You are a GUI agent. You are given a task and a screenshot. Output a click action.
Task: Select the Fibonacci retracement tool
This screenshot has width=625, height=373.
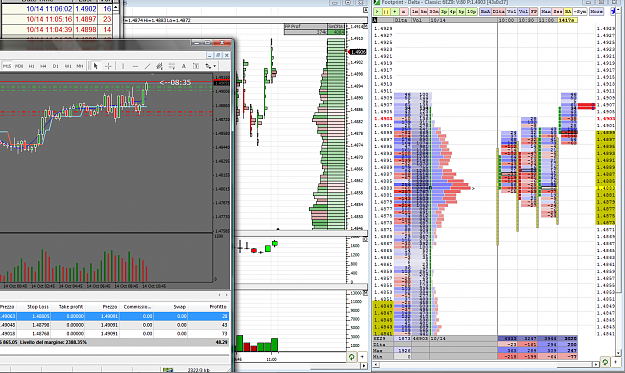[x=172, y=66]
